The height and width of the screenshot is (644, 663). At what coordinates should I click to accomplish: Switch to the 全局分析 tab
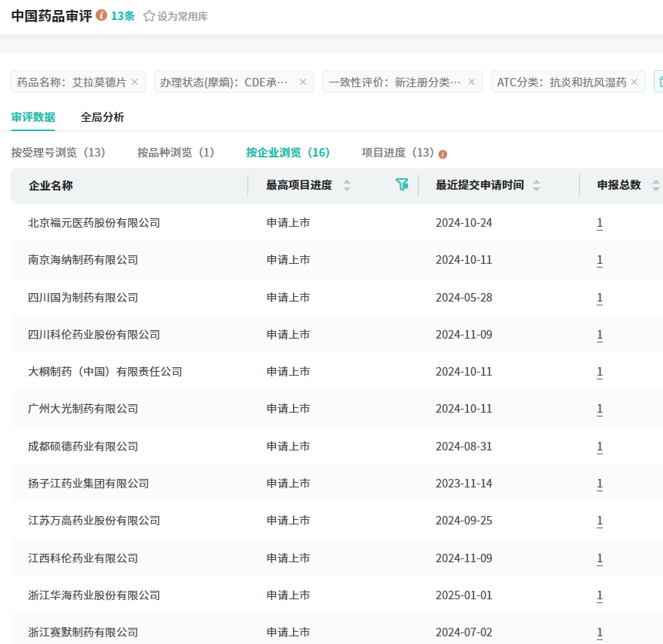click(x=103, y=117)
